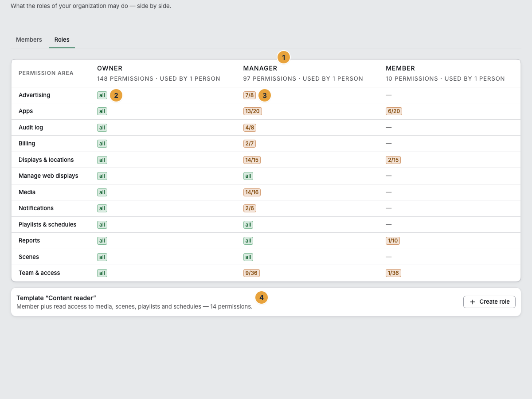Click the Notifications row label

tap(36, 208)
